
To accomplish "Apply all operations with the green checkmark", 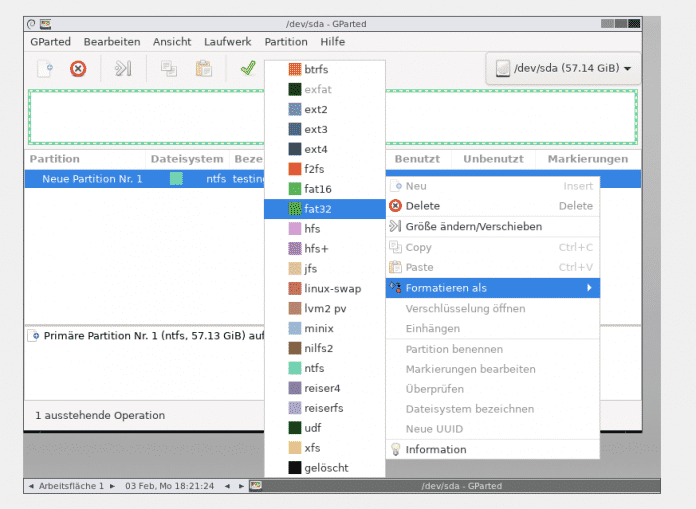I will click(x=246, y=69).
